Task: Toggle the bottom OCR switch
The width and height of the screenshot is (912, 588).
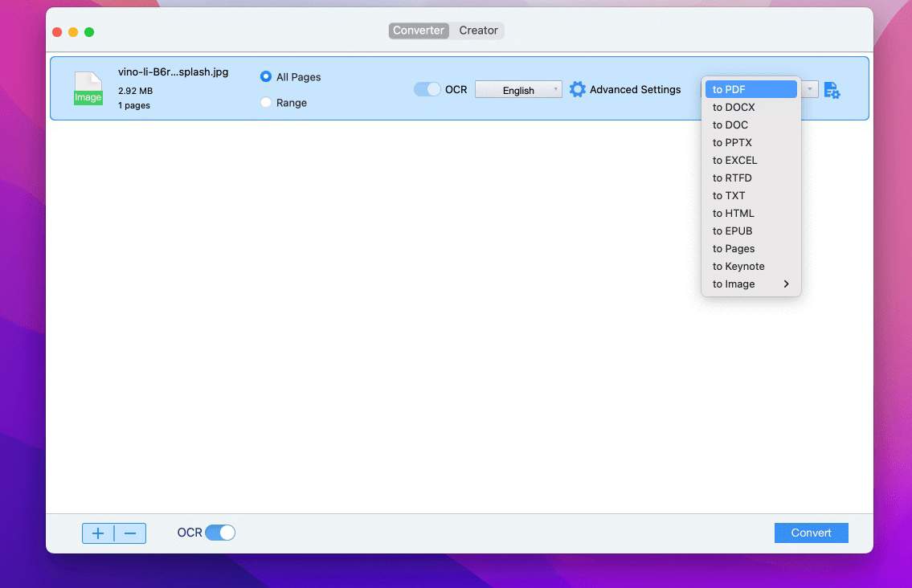Action: 220,533
